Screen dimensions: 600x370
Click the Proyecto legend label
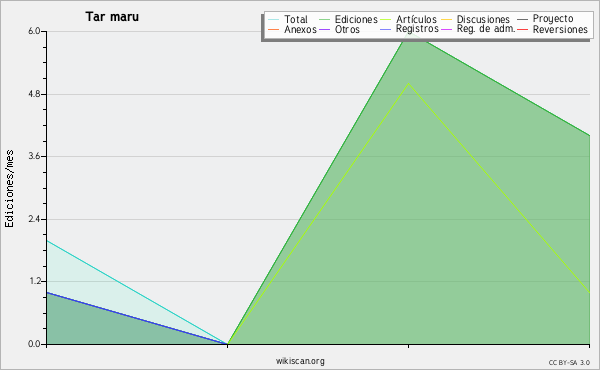pyautogui.click(x=553, y=19)
